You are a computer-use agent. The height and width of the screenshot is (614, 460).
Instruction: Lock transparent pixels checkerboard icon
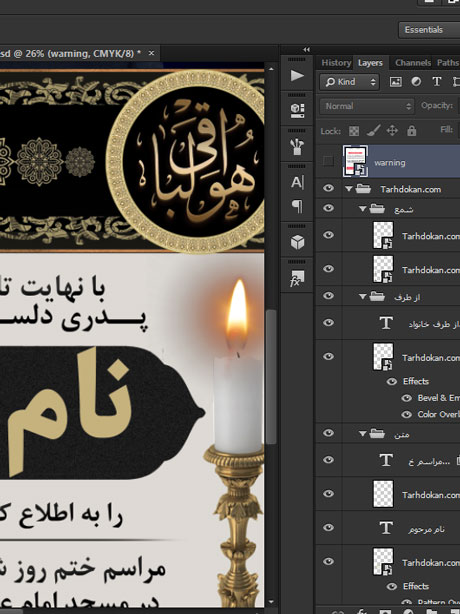click(354, 131)
